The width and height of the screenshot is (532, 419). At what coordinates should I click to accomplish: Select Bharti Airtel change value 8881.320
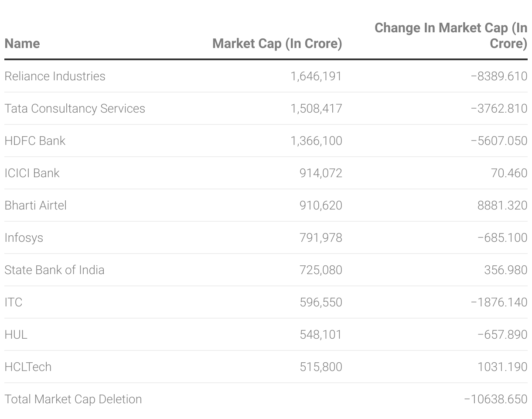[x=502, y=205]
